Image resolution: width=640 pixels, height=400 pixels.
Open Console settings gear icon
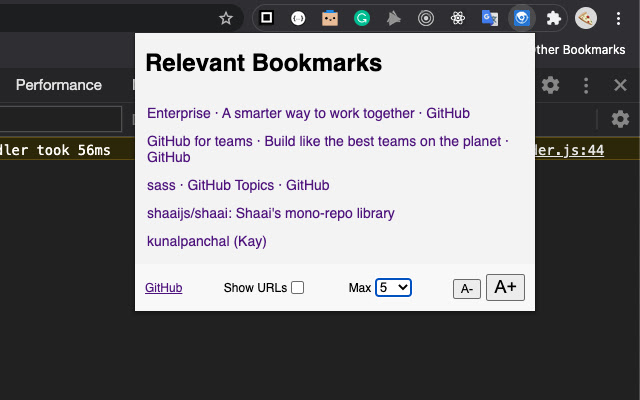[x=620, y=119]
